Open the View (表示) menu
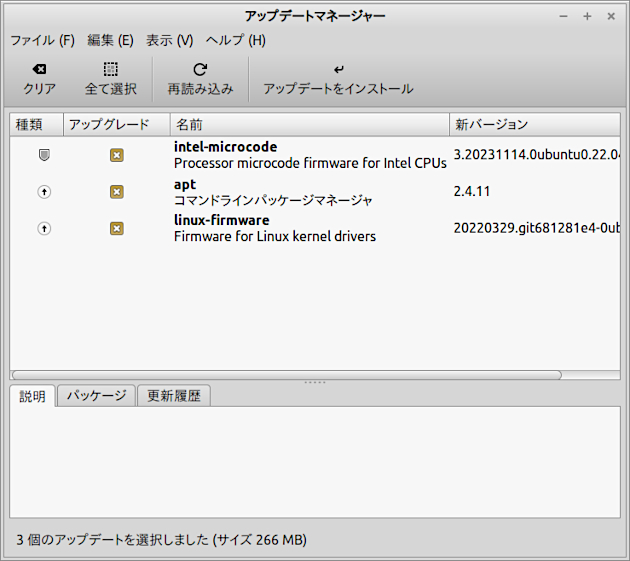 (169, 40)
